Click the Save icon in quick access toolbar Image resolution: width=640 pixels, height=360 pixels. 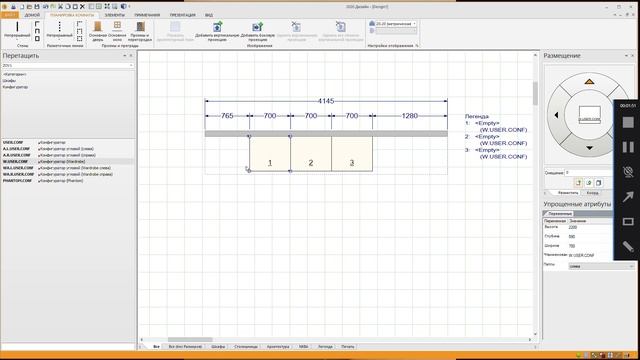click(x=37, y=7)
